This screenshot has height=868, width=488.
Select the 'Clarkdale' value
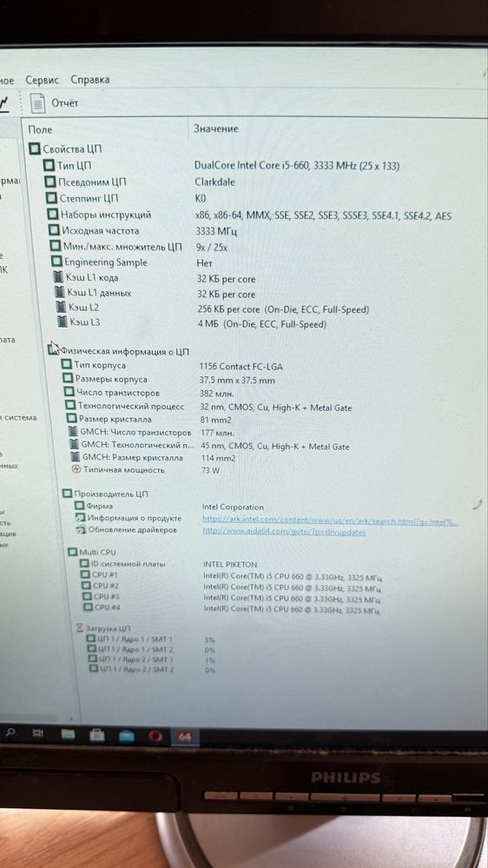(214, 182)
